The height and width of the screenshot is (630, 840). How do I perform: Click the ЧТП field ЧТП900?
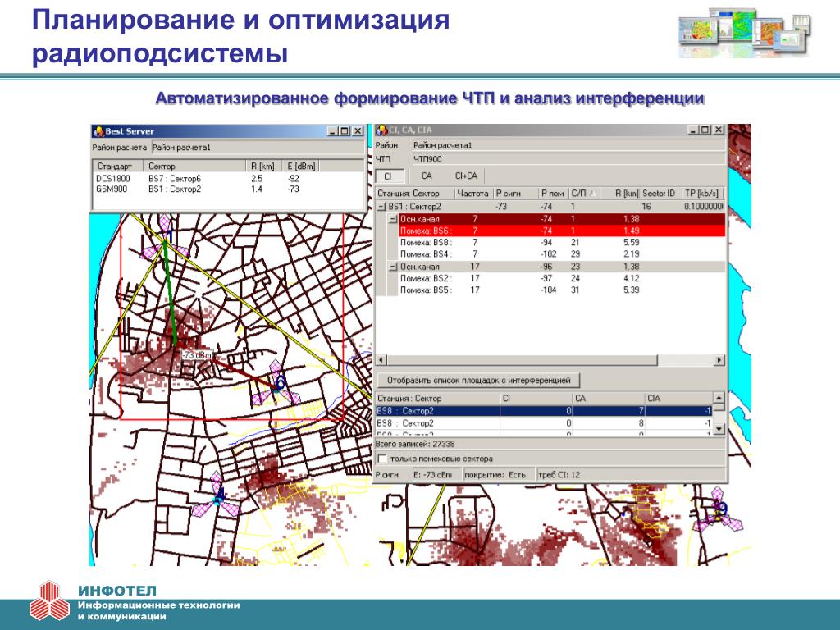click(568, 159)
